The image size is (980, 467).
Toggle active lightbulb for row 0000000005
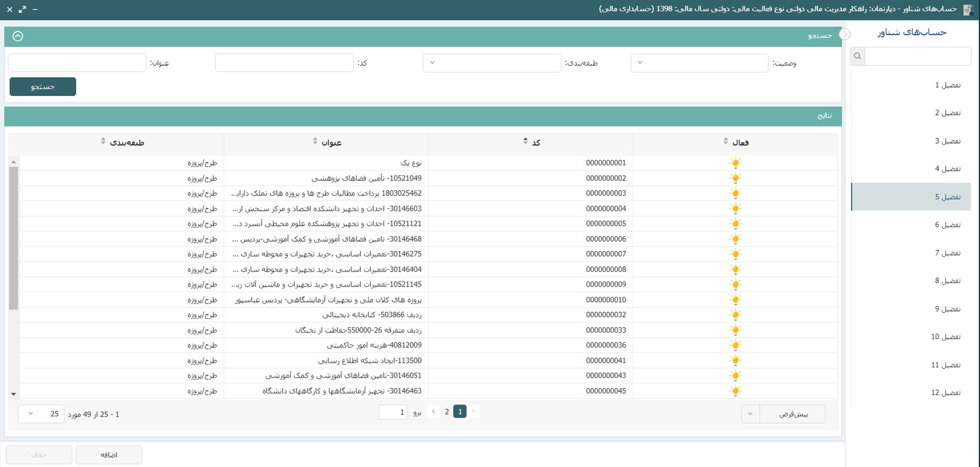click(735, 224)
